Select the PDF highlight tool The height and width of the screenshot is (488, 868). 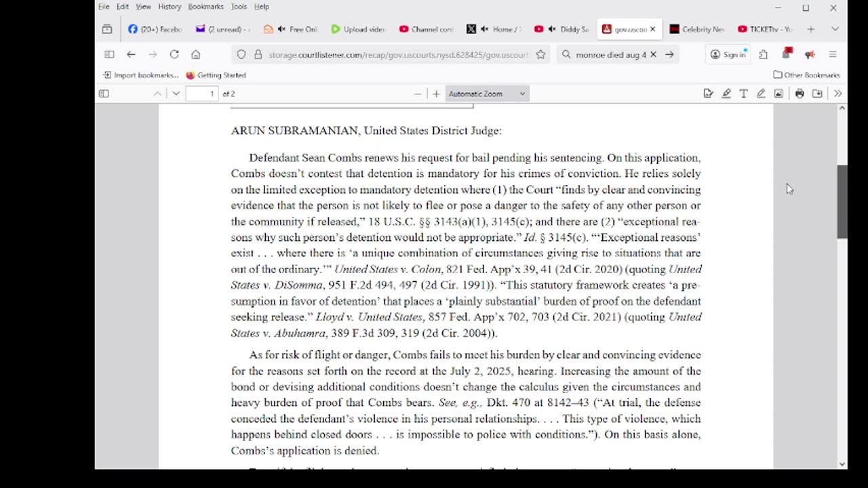coord(726,94)
